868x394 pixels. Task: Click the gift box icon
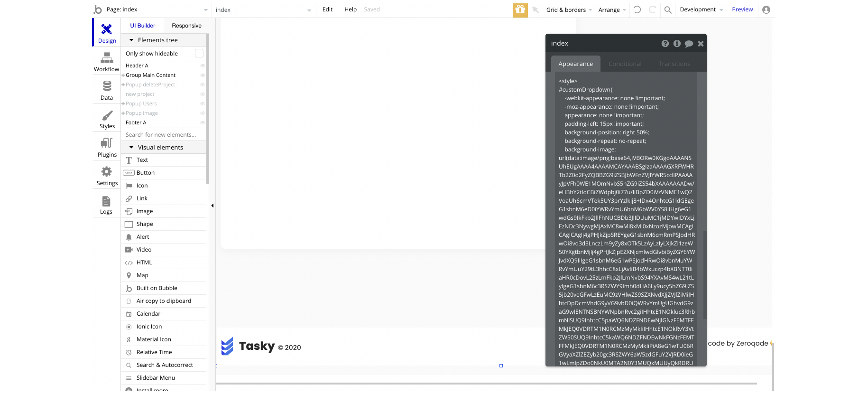pyautogui.click(x=520, y=10)
